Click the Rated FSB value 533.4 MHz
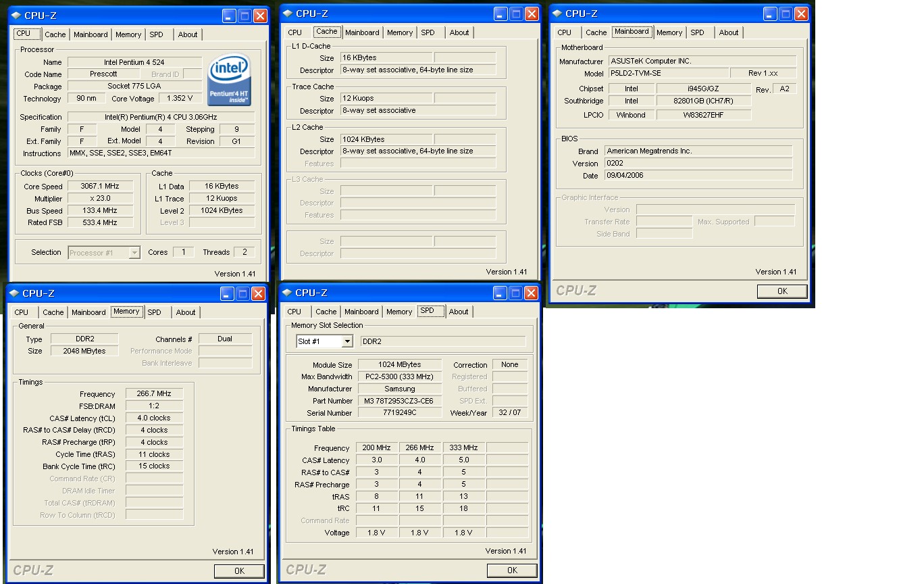Viewport: 924px width, 584px height. (99, 222)
